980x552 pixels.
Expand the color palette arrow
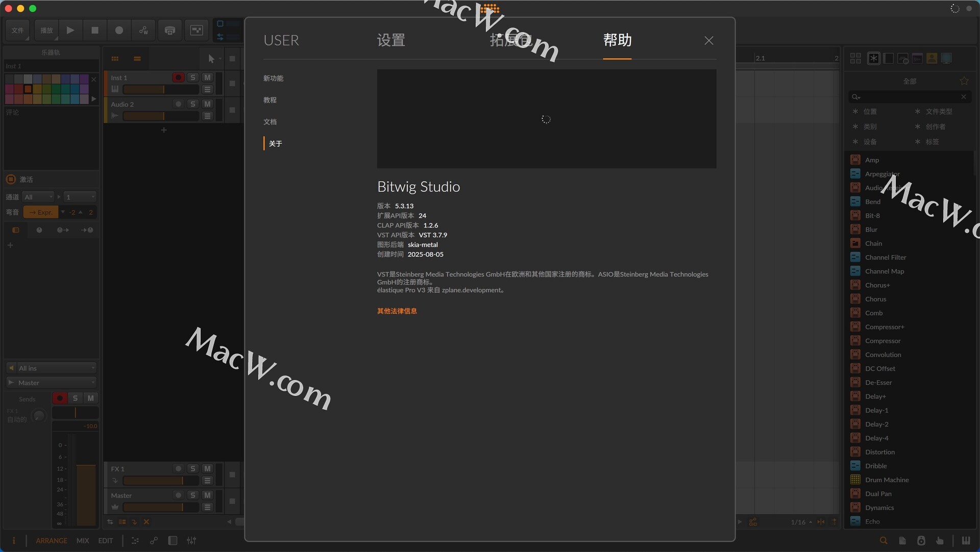click(93, 98)
